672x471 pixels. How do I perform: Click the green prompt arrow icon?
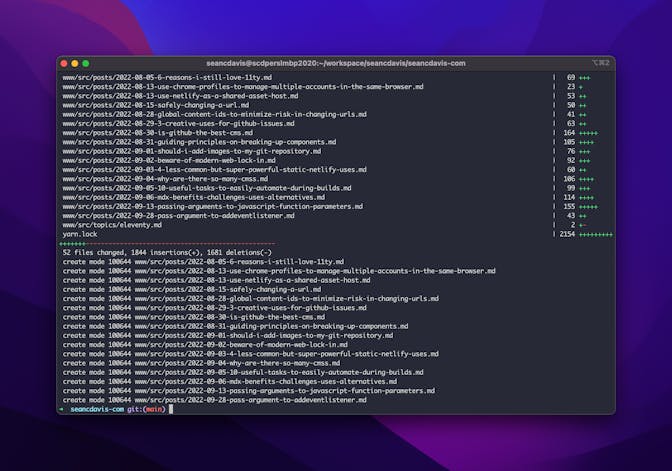coord(62,409)
